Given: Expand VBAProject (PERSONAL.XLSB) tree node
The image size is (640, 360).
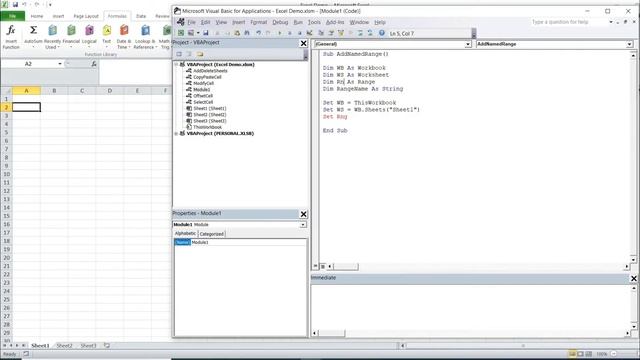Looking at the screenshot, I should [x=176, y=133].
